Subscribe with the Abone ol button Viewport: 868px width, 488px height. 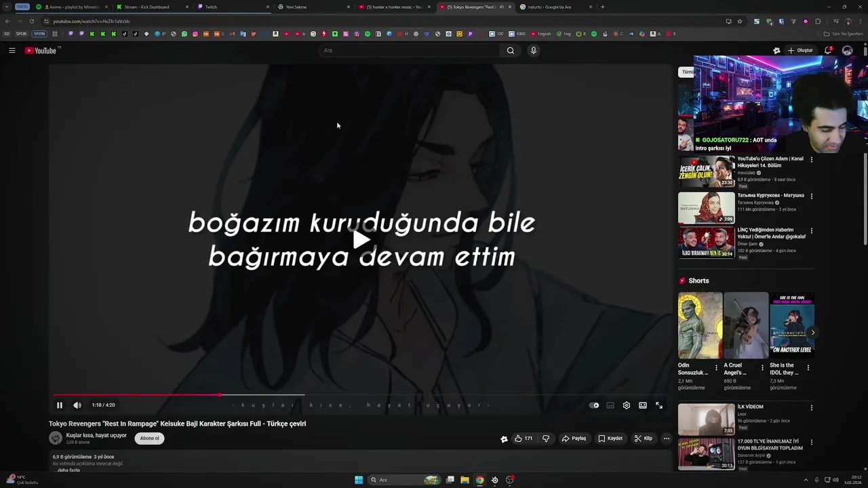click(x=149, y=438)
